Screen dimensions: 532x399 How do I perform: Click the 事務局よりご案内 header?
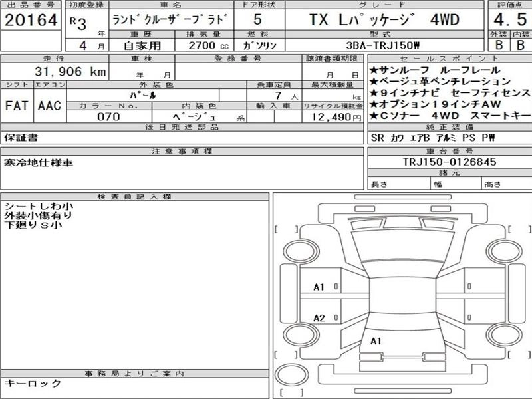pos(134,374)
